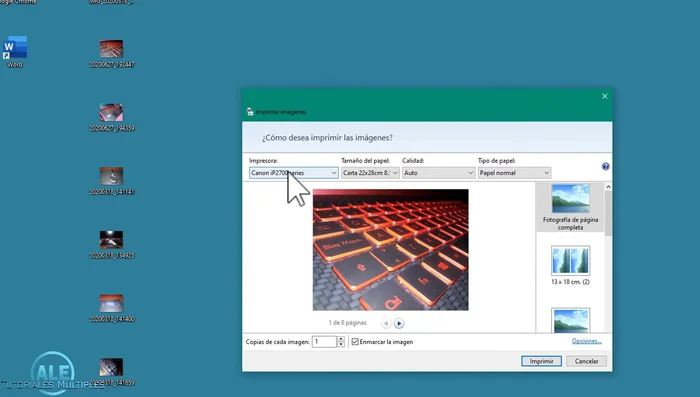Close the Imprimir imágenes dialog

click(604, 96)
